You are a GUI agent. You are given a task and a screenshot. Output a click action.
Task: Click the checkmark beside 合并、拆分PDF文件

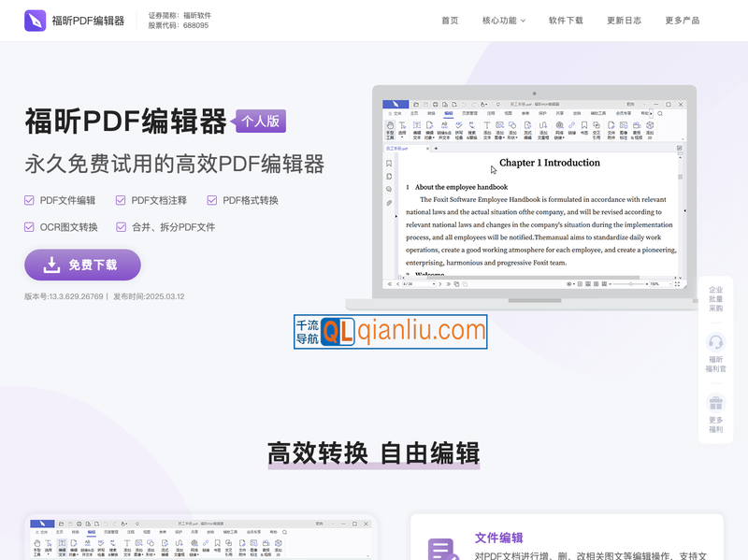121,226
